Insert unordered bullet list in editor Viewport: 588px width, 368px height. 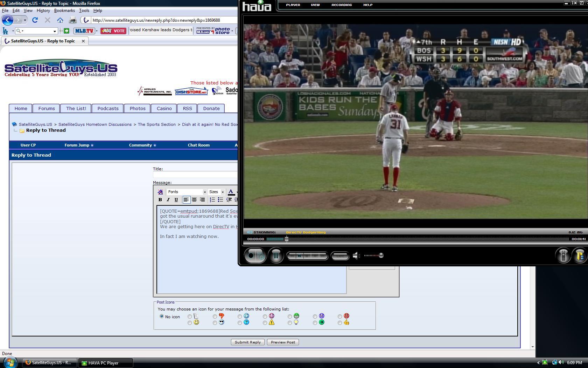coord(220,200)
